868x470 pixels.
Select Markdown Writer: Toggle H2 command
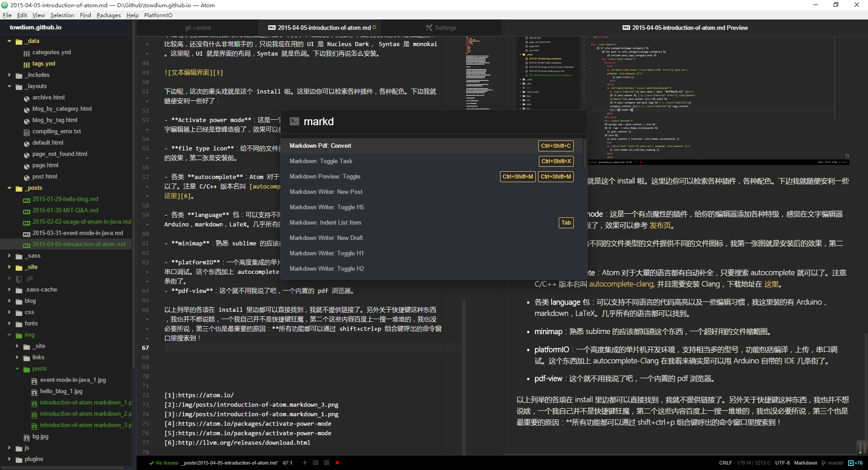pyautogui.click(x=432, y=269)
